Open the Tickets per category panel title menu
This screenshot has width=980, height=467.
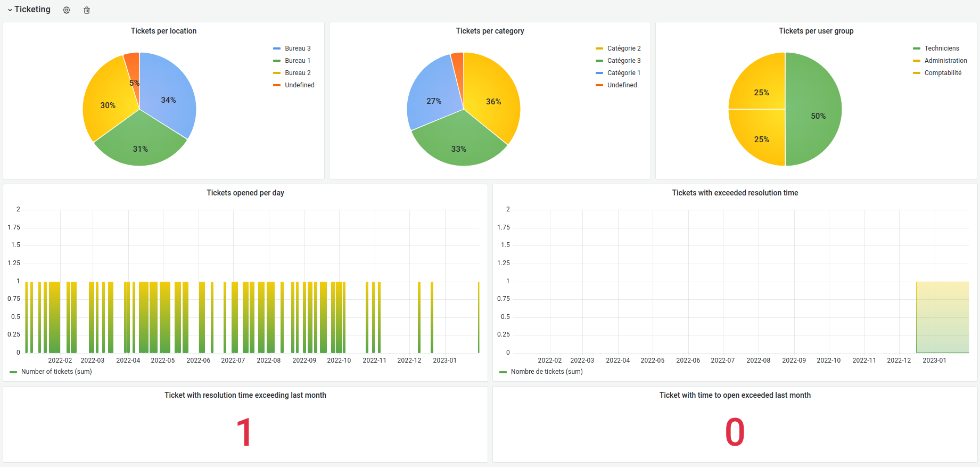point(490,31)
